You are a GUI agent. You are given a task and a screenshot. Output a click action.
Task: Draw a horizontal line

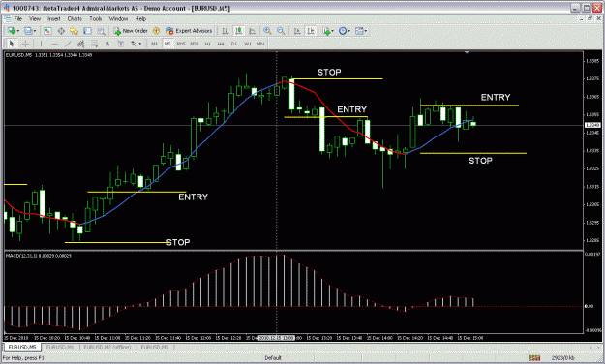pyautogui.click(x=54, y=44)
